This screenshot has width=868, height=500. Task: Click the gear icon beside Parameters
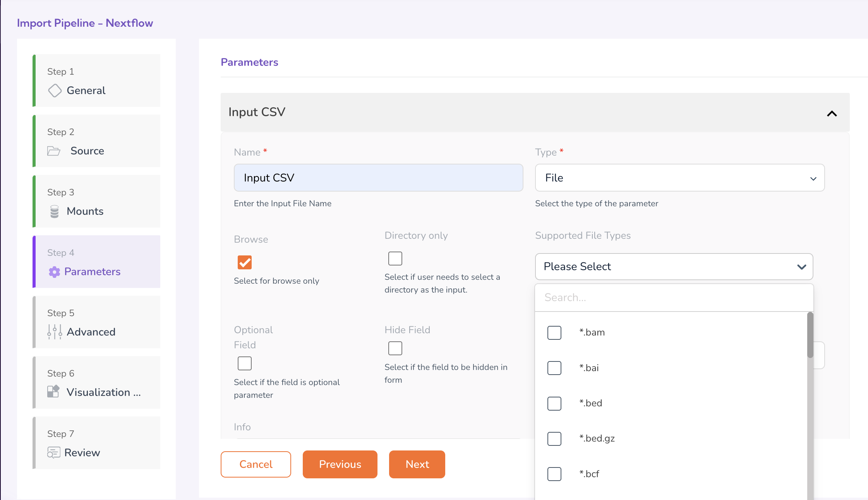pos(54,272)
